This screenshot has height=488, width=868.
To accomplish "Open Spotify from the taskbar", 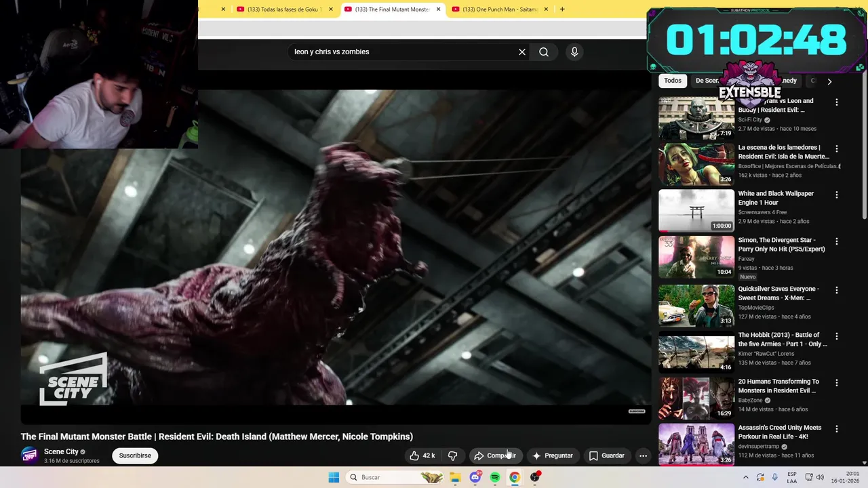I will [495, 477].
